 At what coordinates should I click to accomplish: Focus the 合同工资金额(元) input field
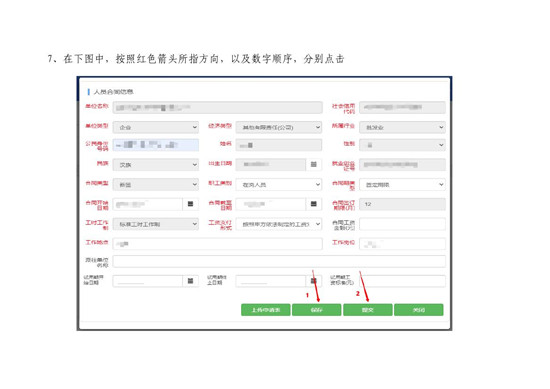tap(402, 224)
